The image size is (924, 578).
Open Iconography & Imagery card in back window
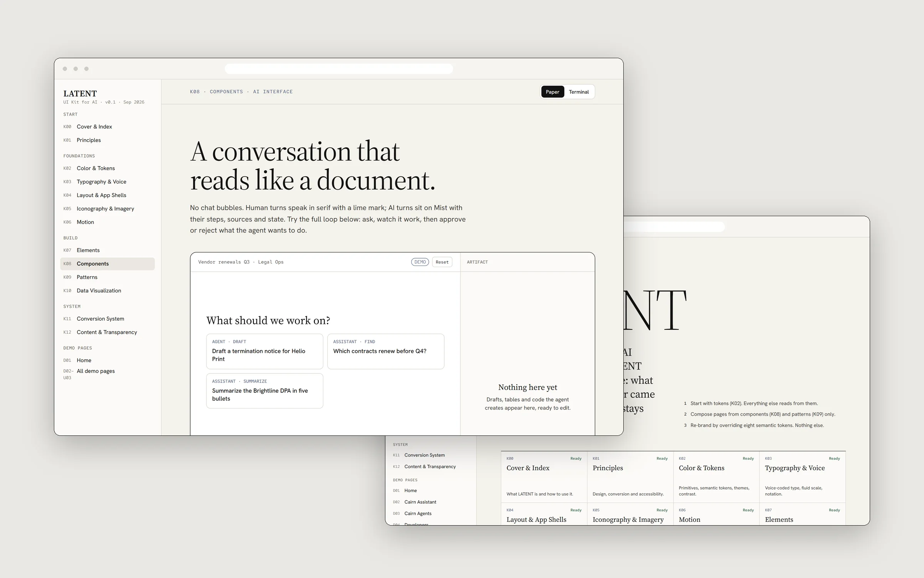(630, 514)
